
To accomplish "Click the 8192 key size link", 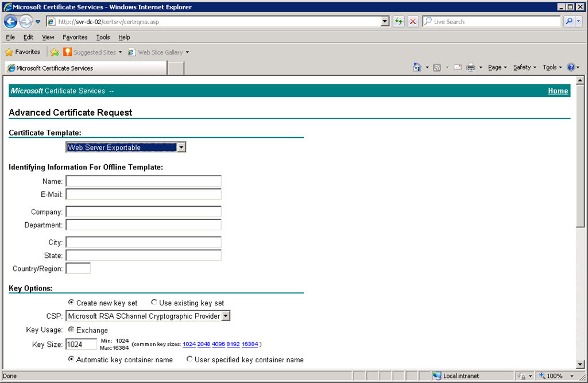I will (233, 344).
